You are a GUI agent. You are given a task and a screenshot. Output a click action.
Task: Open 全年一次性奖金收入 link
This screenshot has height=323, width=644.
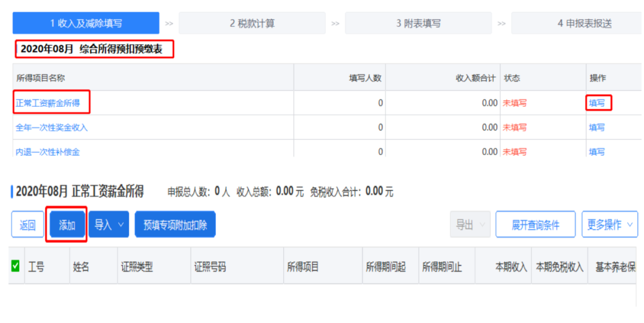coord(52,128)
